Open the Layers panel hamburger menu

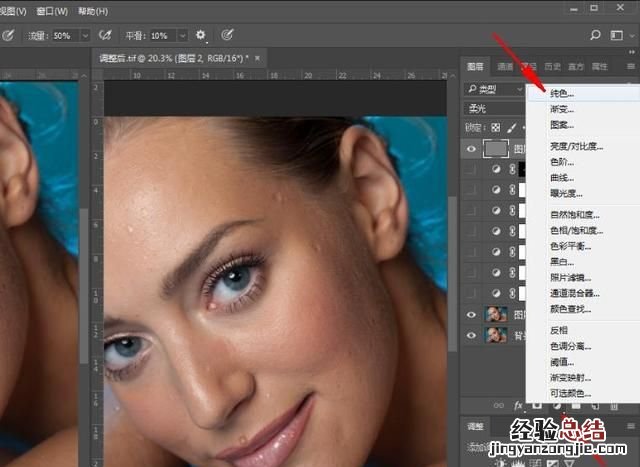coord(629,67)
